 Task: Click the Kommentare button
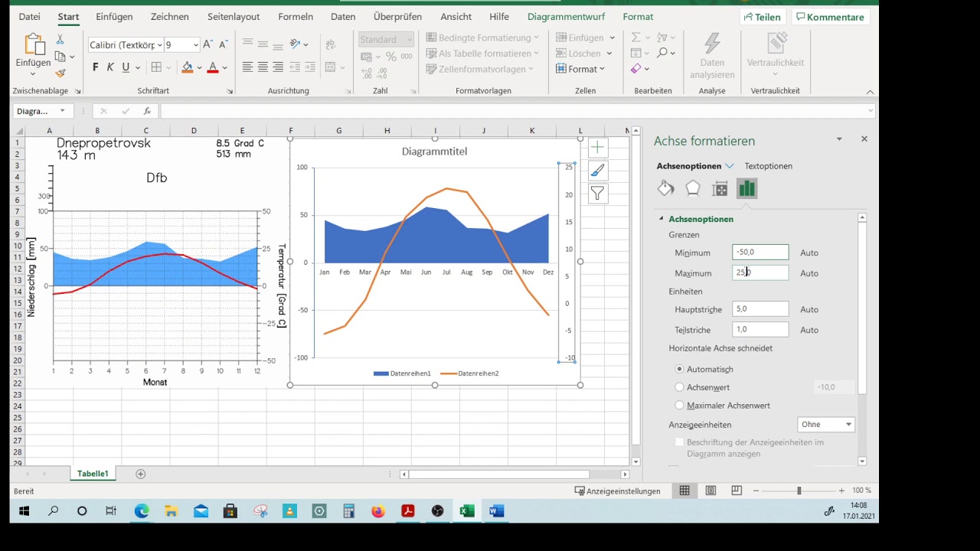[x=831, y=17]
